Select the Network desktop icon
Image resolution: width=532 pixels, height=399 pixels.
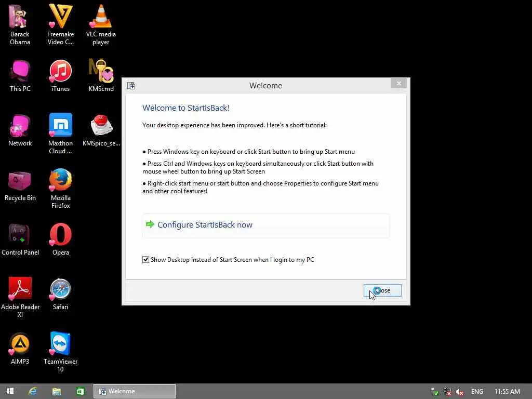pyautogui.click(x=20, y=130)
